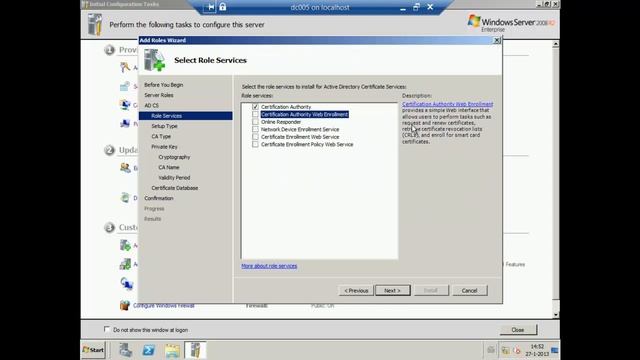Click the lock icon in connection bar
The width and height of the screenshot is (640, 360).
point(222,7)
